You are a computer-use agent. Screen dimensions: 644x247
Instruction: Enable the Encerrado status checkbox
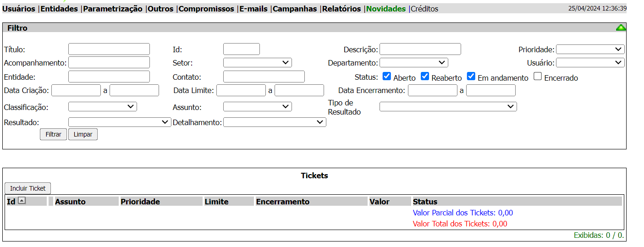pos(538,77)
